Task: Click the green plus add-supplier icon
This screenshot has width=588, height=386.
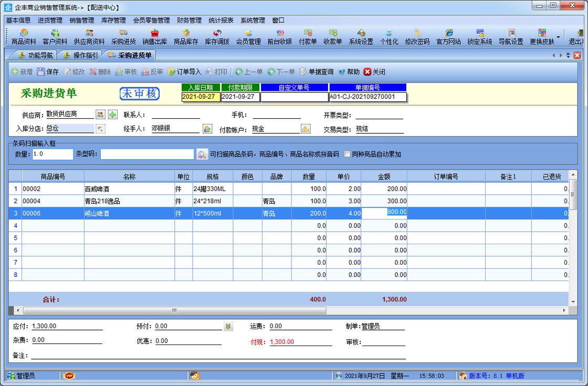Action: (x=113, y=114)
